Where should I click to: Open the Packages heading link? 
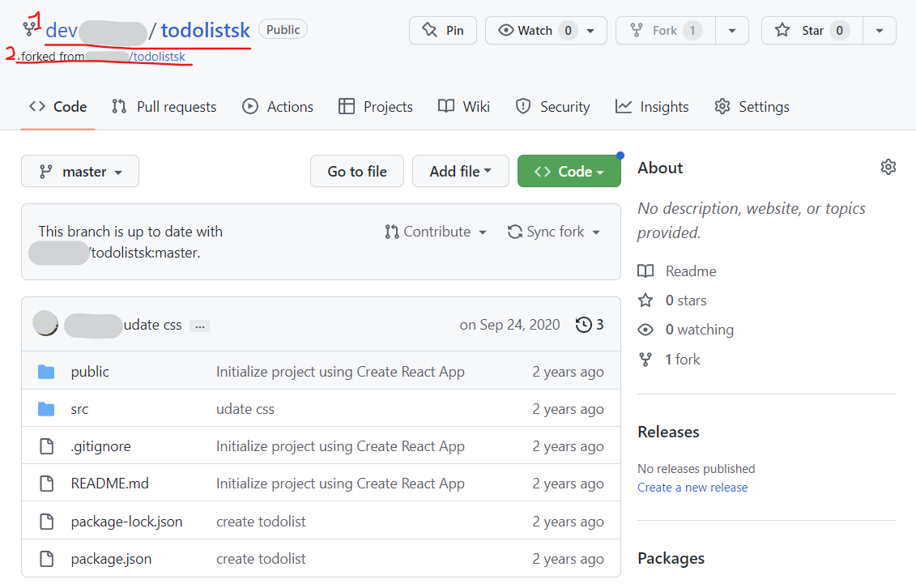[671, 558]
